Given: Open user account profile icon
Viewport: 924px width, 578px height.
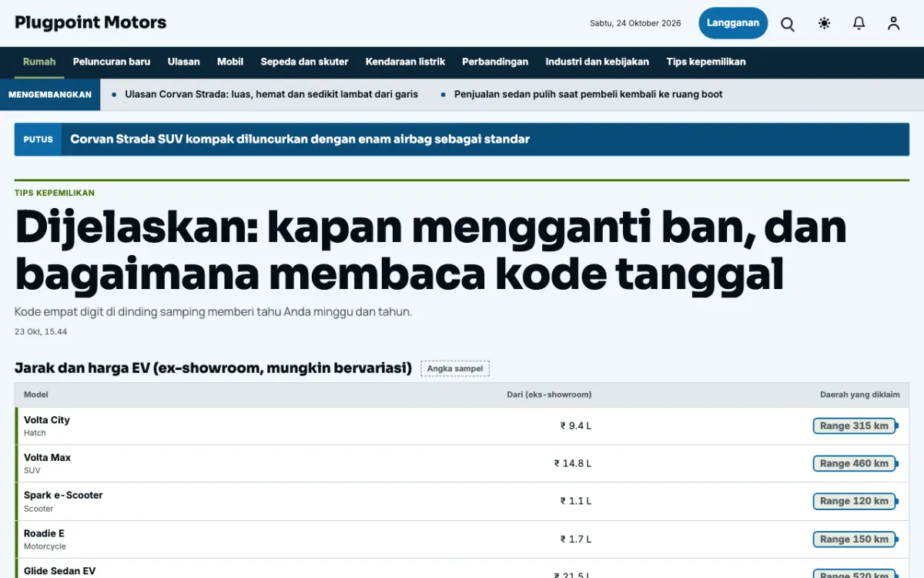Looking at the screenshot, I should [893, 24].
